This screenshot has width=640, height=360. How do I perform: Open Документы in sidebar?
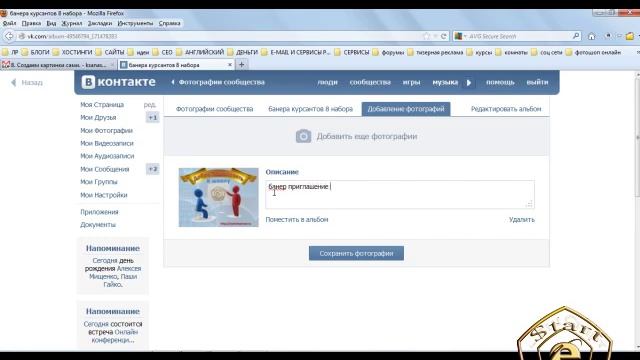point(98,224)
